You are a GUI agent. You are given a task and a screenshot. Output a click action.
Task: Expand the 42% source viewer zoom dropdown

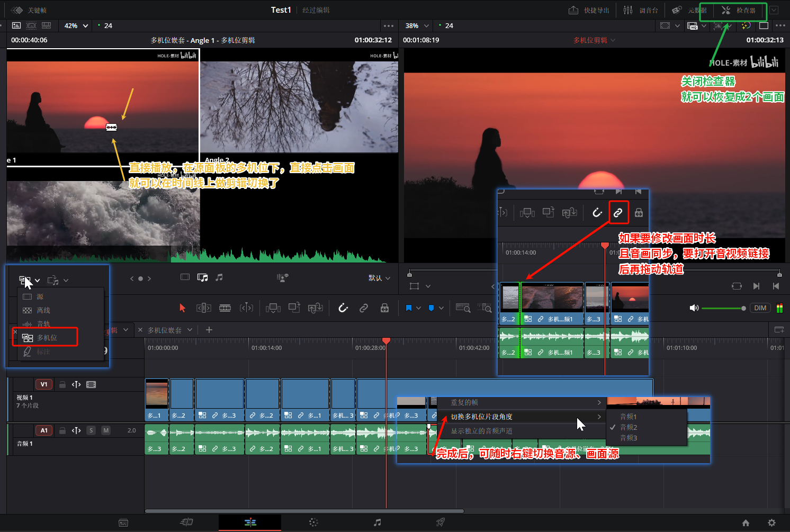[x=76, y=25]
